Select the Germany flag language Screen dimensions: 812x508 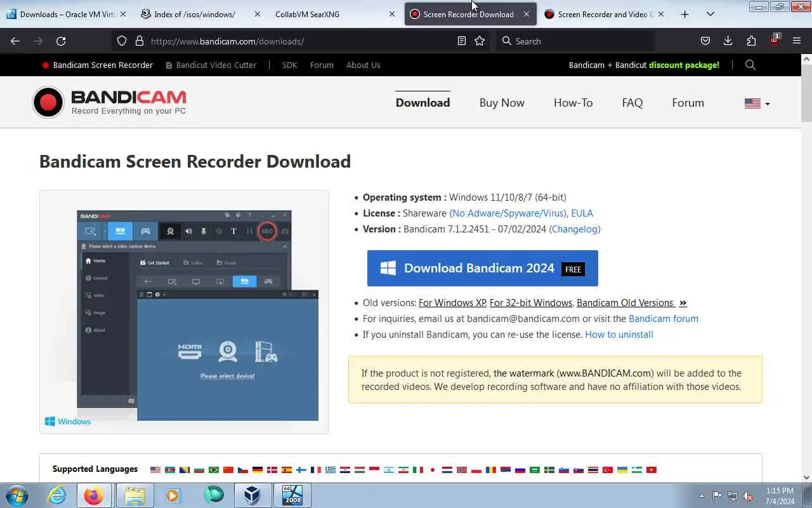click(x=258, y=470)
